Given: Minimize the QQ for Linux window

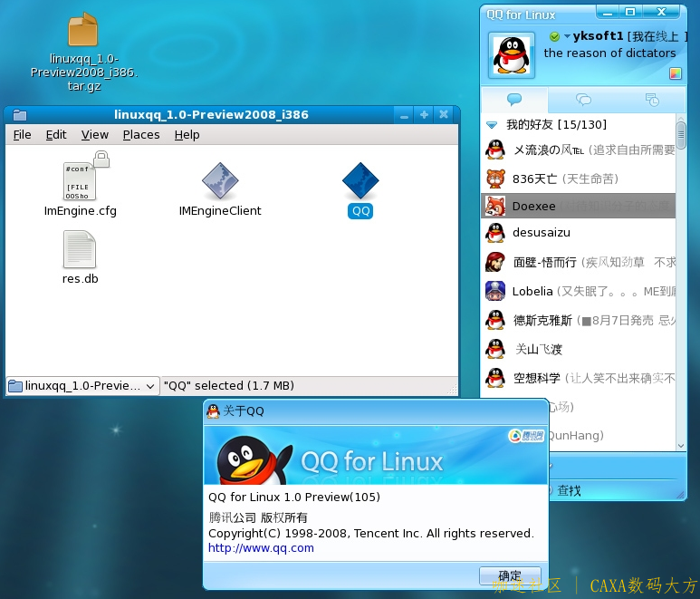Looking at the screenshot, I should click(x=608, y=13).
